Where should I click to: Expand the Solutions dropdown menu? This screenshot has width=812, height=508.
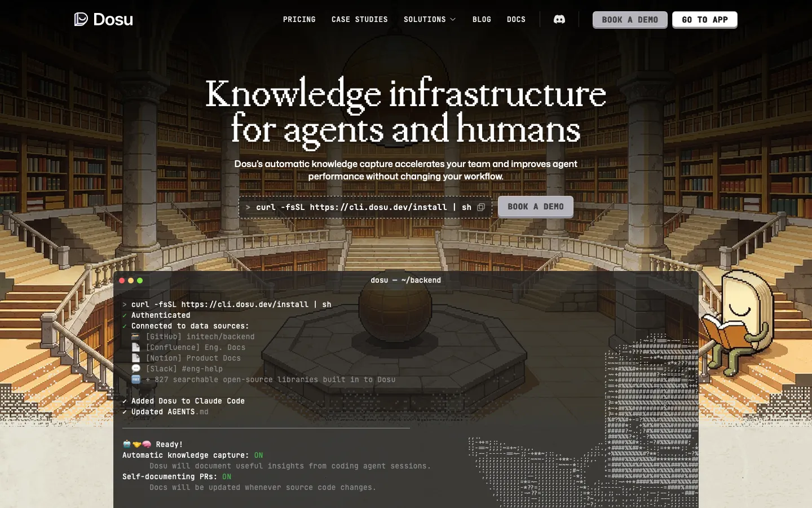pyautogui.click(x=430, y=19)
